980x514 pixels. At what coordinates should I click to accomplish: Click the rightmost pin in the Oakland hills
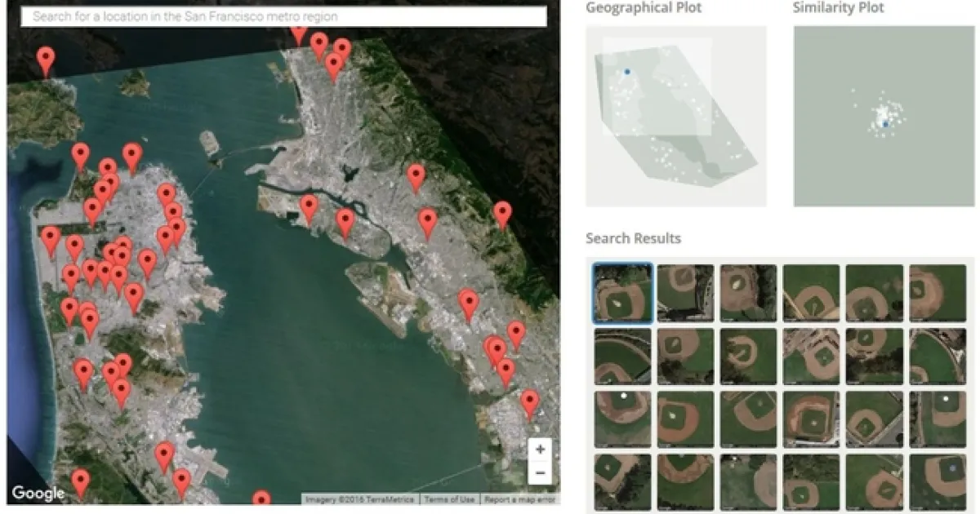tap(502, 215)
